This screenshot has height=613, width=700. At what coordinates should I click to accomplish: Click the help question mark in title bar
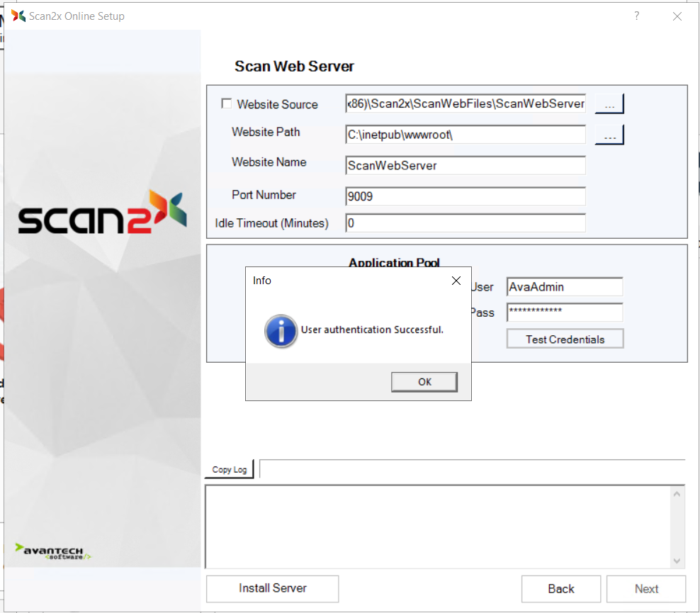click(x=636, y=16)
